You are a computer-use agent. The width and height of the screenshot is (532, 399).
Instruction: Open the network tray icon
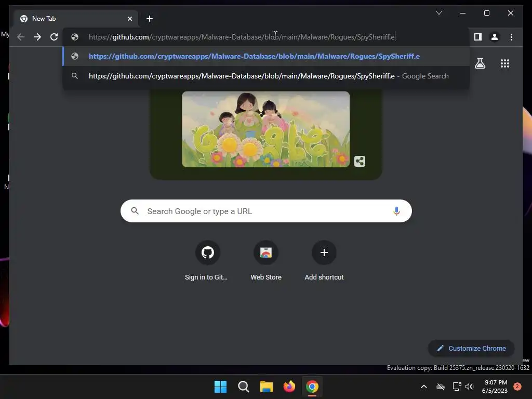pyautogui.click(x=457, y=387)
